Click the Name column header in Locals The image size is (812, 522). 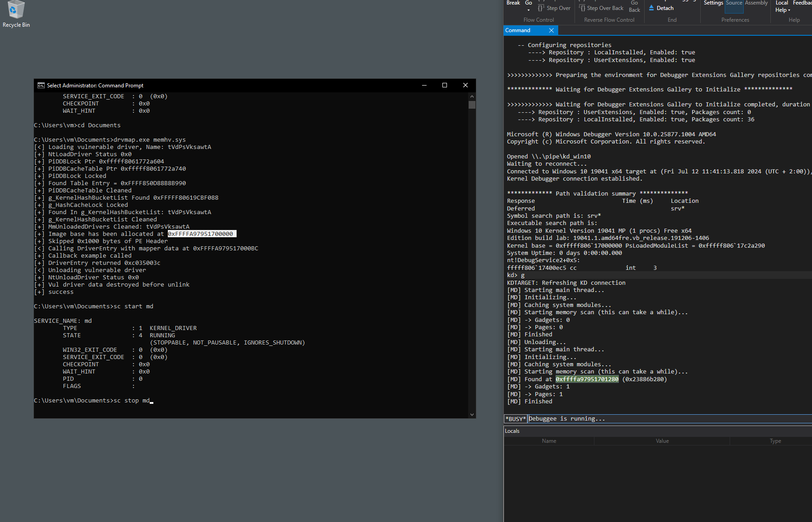549,441
